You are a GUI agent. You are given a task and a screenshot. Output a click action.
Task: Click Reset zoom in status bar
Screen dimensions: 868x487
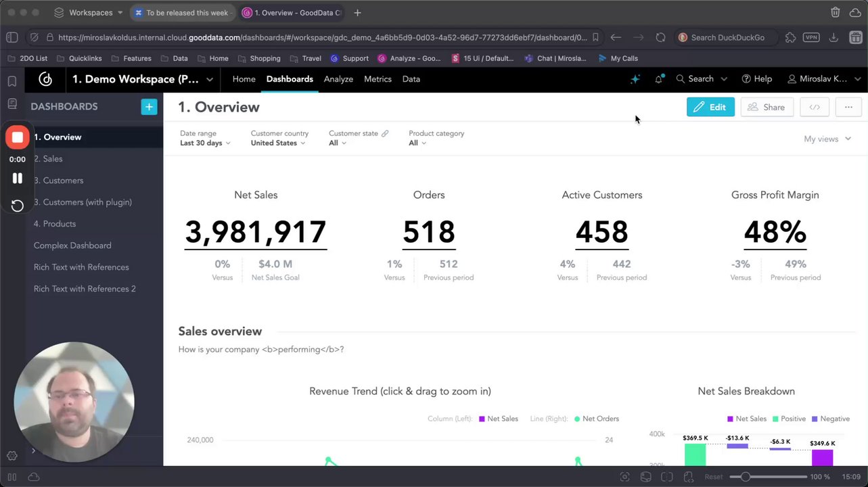(x=714, y=477)
